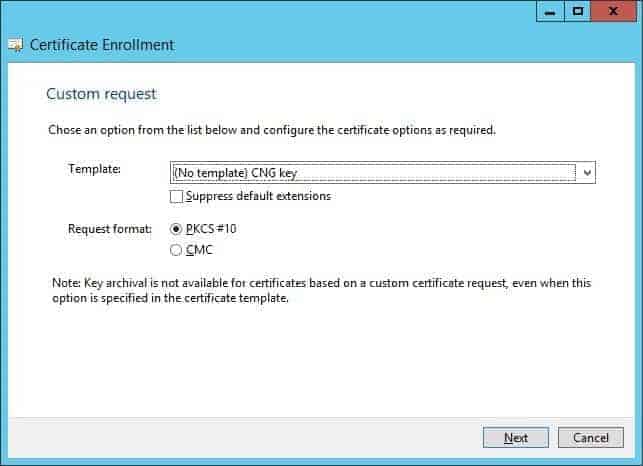Viewport: 643px width, 466px height.
Task: Click the key archival note text
Action: tap(320, 290)
